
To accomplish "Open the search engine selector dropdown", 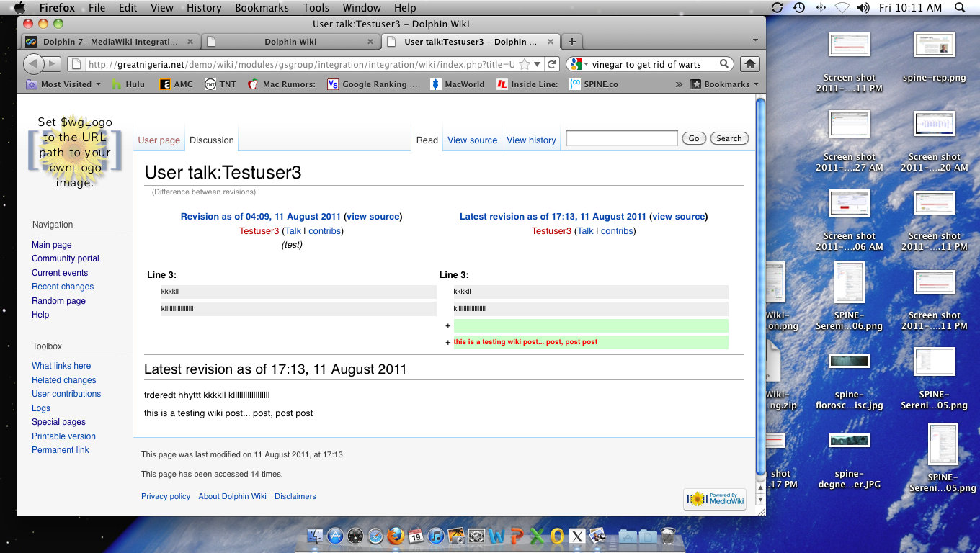I will click(x=578, y=64).
